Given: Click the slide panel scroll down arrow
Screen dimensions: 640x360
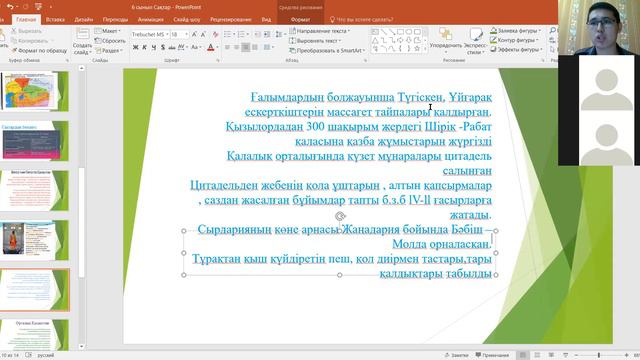Looking at the screenshot, I should pos(82,346).
